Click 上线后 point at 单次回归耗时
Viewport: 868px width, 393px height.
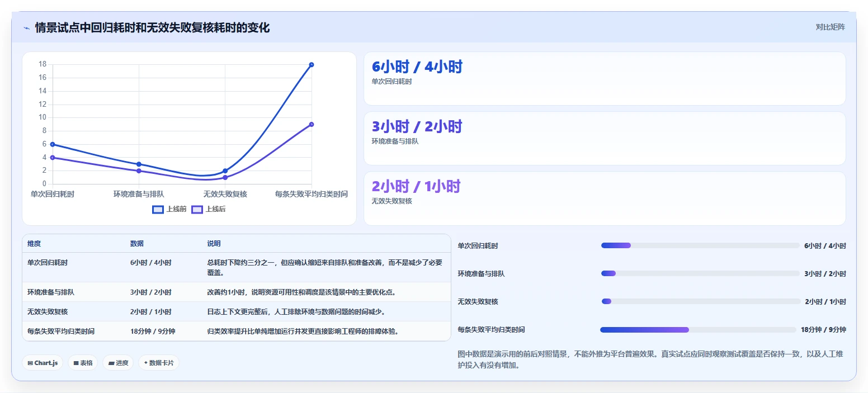[x=53, y=158]
